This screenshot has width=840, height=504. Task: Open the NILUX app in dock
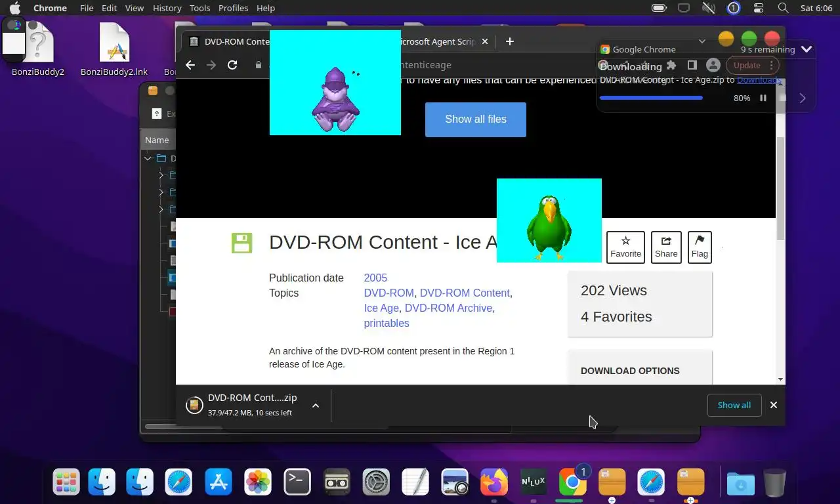point(534,482)
